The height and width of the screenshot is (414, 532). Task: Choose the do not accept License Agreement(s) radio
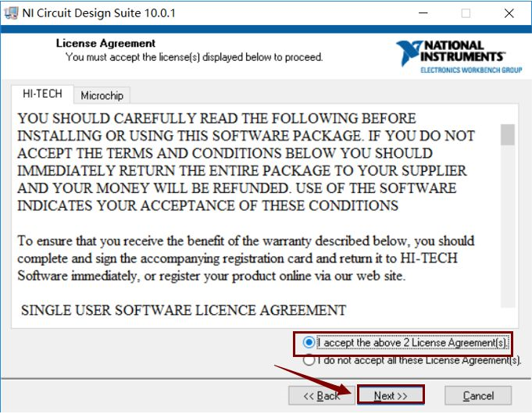(309, 360)
